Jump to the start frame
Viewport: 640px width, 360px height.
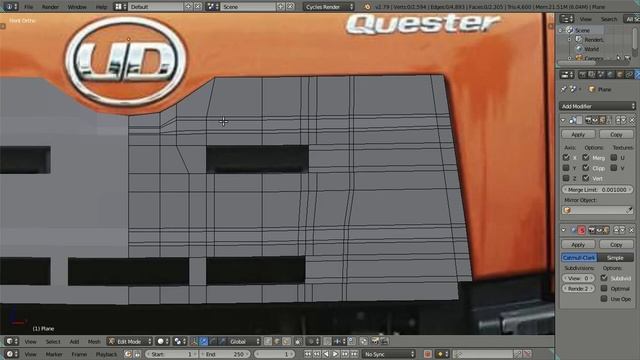(x=307, y=354)
